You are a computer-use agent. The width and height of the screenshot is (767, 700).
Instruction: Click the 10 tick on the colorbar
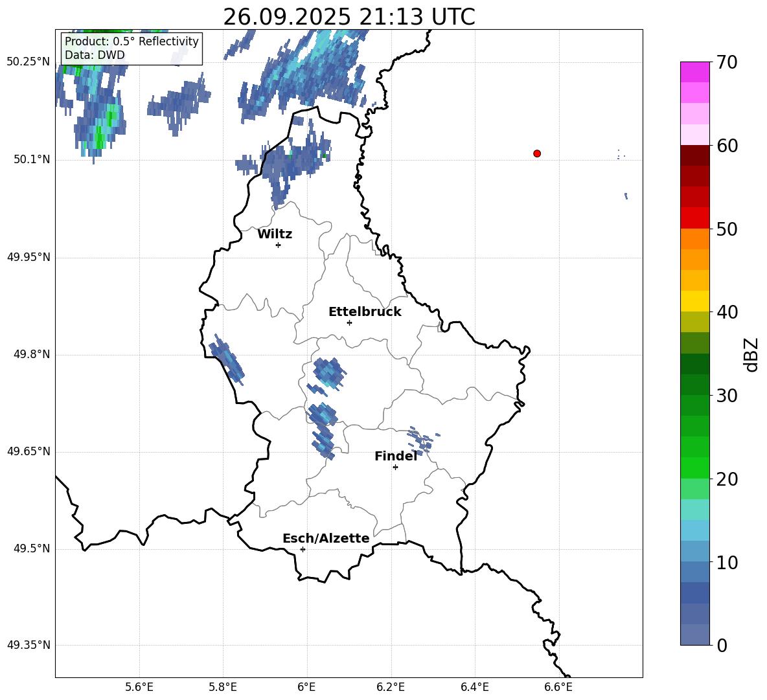tap(727, 562)
